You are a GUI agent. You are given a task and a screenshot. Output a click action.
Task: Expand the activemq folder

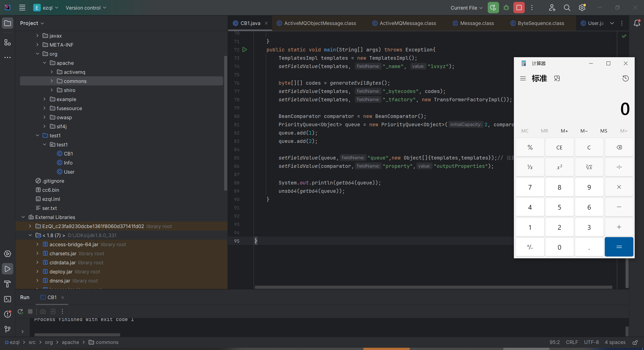(x=52, y=72)
